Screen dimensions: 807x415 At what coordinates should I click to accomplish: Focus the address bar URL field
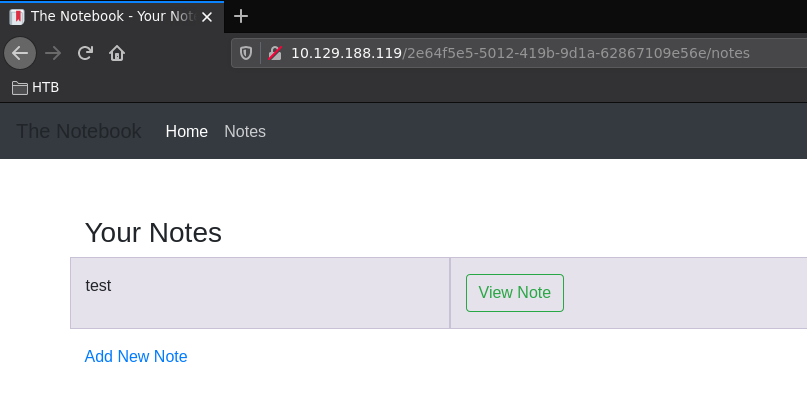click(520, 53)
